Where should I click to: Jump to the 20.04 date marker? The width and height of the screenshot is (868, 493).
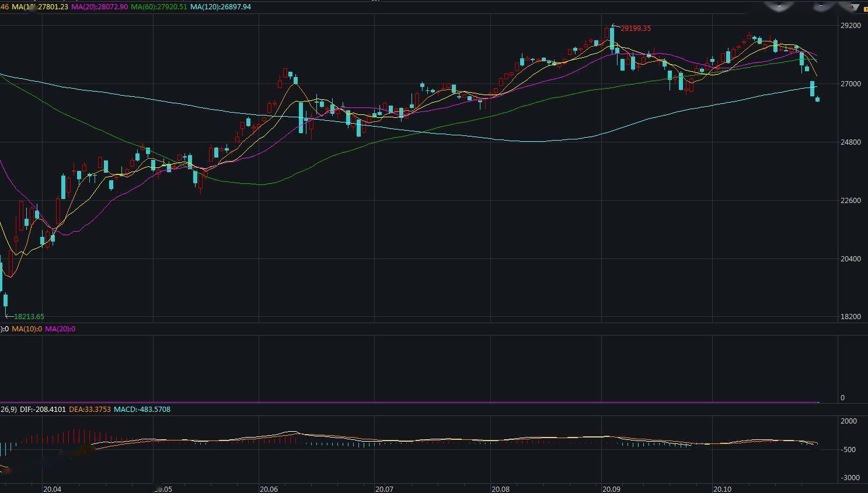52,489
